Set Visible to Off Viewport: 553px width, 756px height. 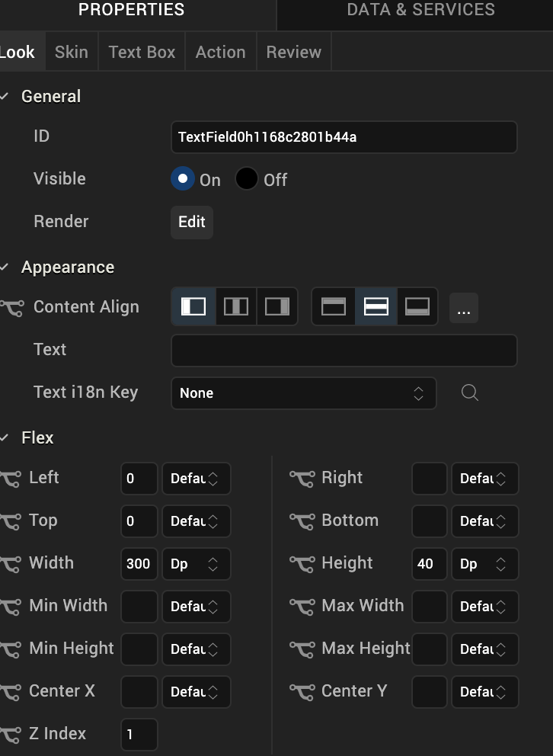[x=246, y=179]
